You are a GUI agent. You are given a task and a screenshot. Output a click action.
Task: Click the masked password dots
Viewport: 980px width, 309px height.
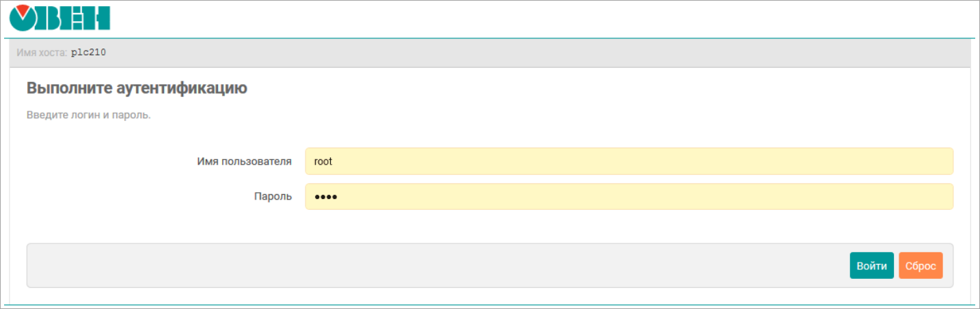click(326, 197)
